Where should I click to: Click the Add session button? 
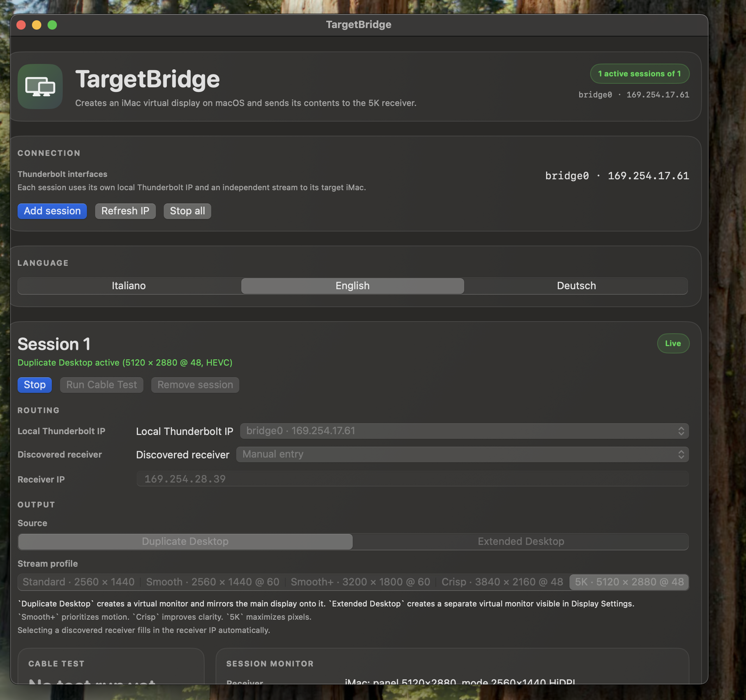coord(52,211)
